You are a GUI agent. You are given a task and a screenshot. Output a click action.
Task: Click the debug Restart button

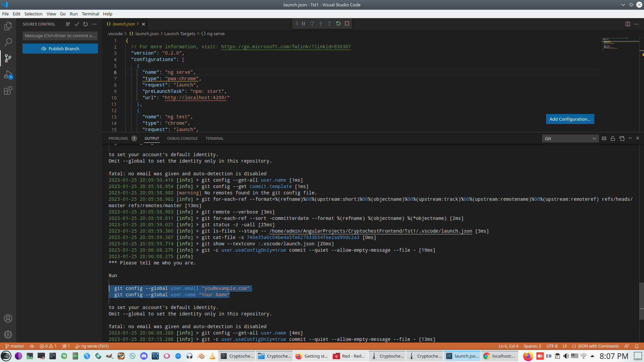pos(338,23)
